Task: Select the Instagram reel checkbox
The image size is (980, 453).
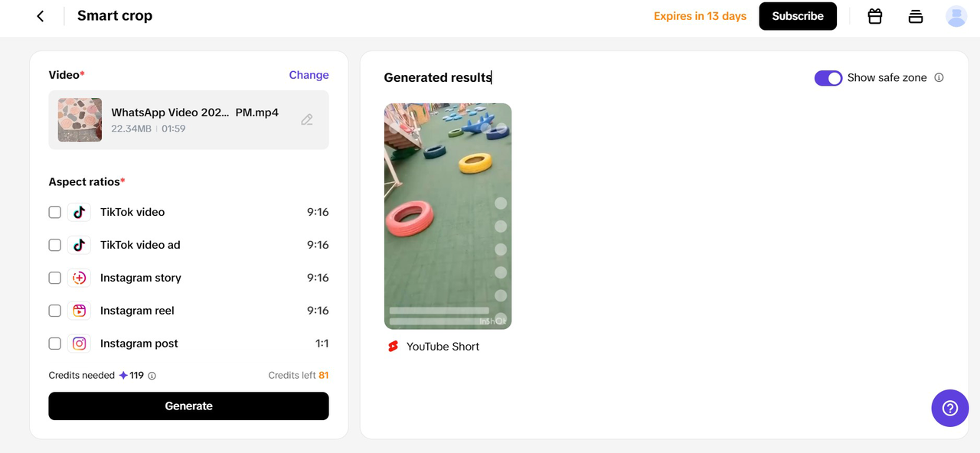Action: point(55,311)
